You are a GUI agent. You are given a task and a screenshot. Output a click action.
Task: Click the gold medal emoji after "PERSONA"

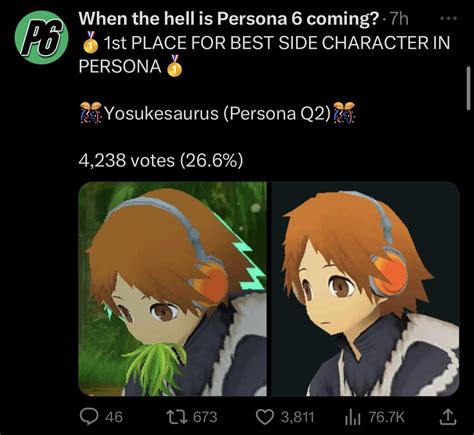click(x=174, y=66)
